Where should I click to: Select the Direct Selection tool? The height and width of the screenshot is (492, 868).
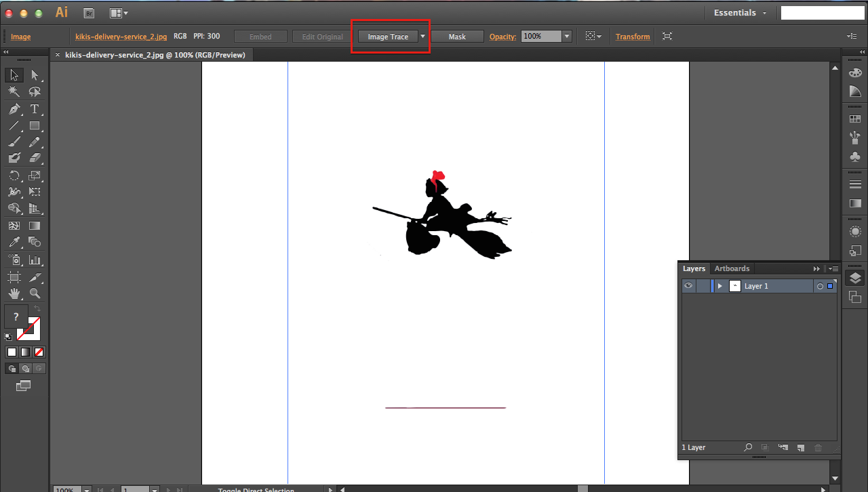pyautogui.click(x=35, y=75)
